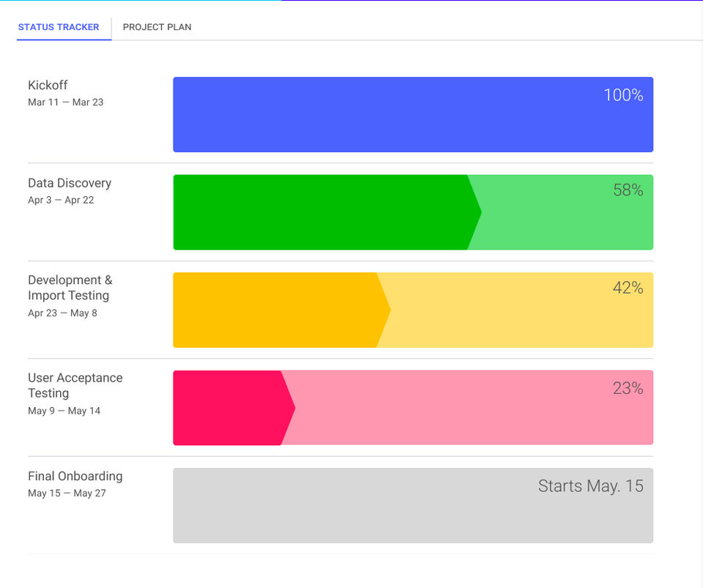Click the gray Final Onboarding bar
The image size is (703, 588).
[366, 513]
